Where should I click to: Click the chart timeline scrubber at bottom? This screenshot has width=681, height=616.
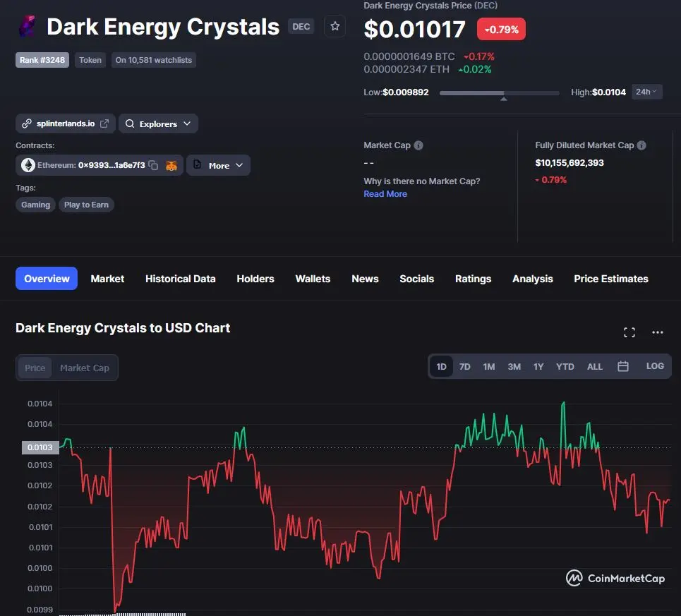[x=123, y=614]
